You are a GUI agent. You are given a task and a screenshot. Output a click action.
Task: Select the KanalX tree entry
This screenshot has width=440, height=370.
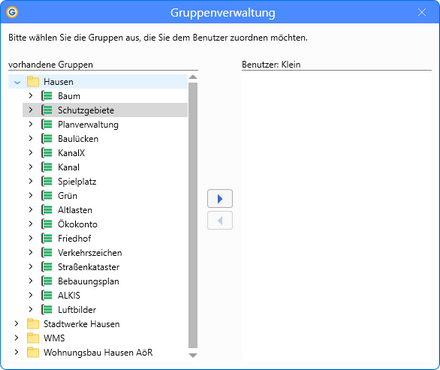[x=71, y=153]
